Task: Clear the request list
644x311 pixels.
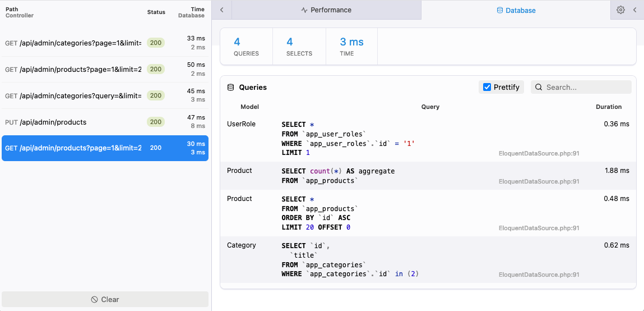Action: tap(105, 299)
